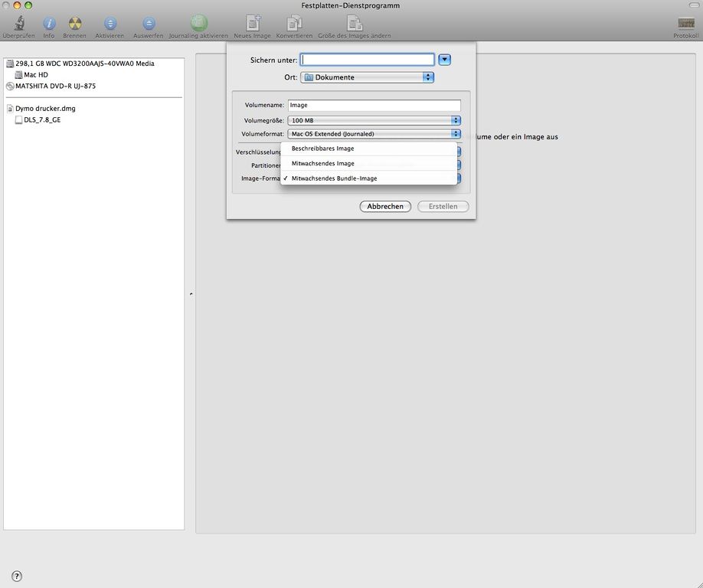
Task: Open the Protokoll log icon
Action: 686,24
